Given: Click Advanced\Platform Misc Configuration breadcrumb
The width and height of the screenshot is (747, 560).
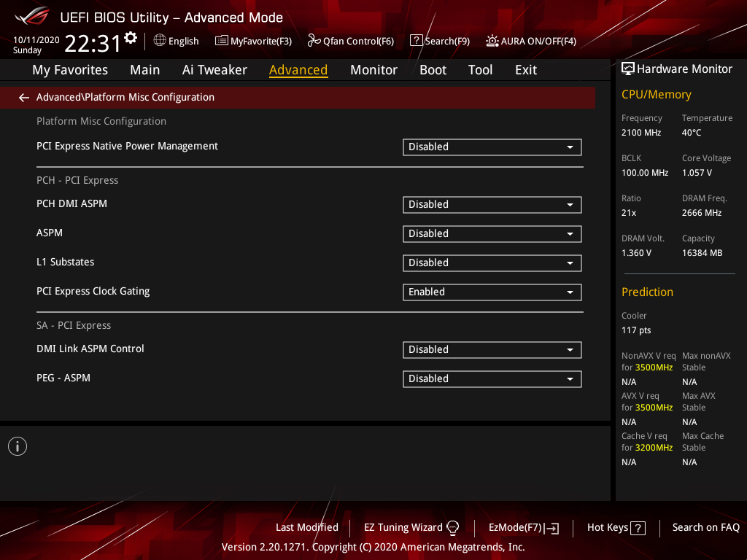Looking at the screenshot, I should click(125, 97).
